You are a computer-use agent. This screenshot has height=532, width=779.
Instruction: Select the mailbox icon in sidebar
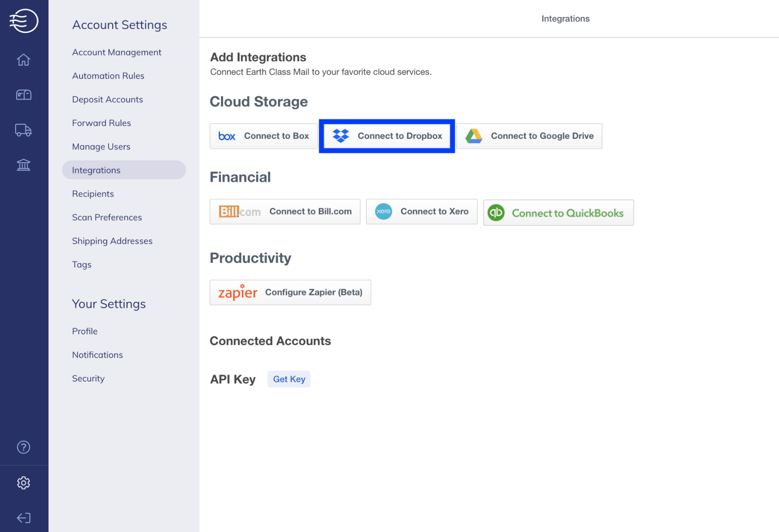(x=24, y=95)
